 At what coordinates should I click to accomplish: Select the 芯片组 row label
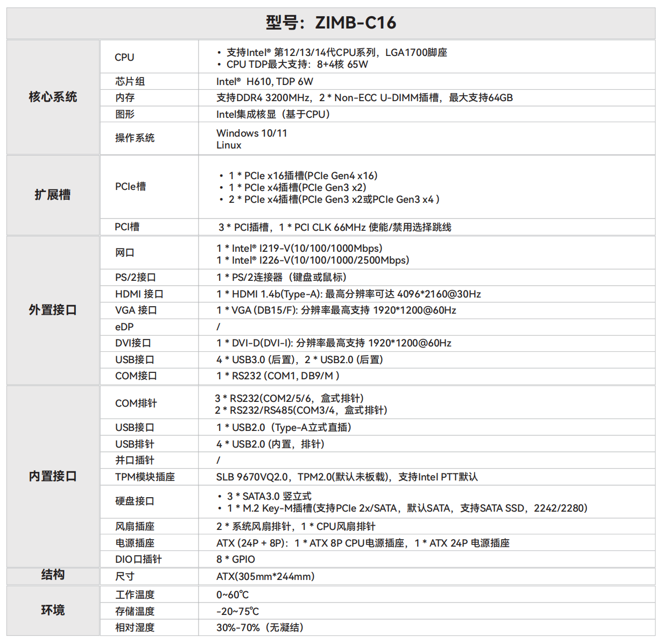click(130, 81)
